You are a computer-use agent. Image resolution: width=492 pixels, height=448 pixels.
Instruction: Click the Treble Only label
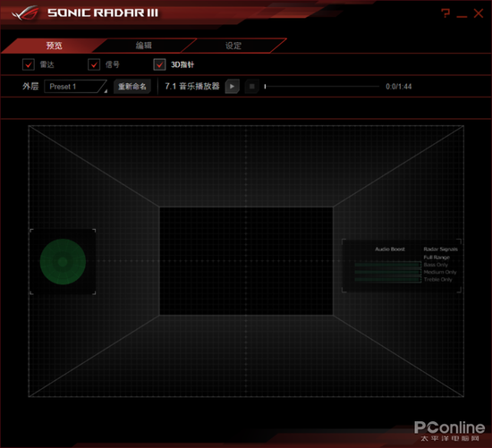tap(437, 279)
